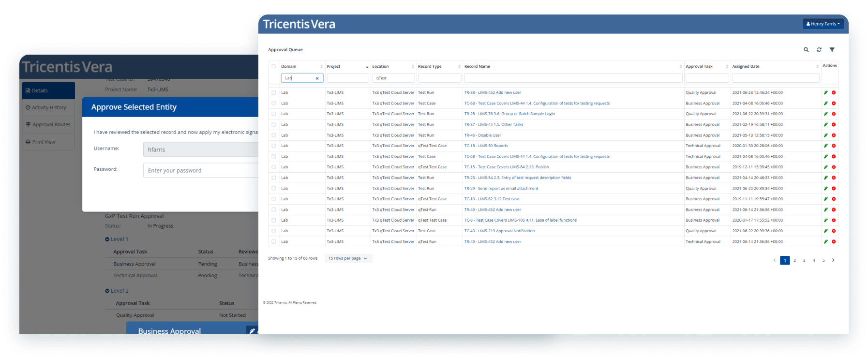The image size is (868, 358).
Task: Check the box for TC-49 row
Action: click(x=274, y=231)
